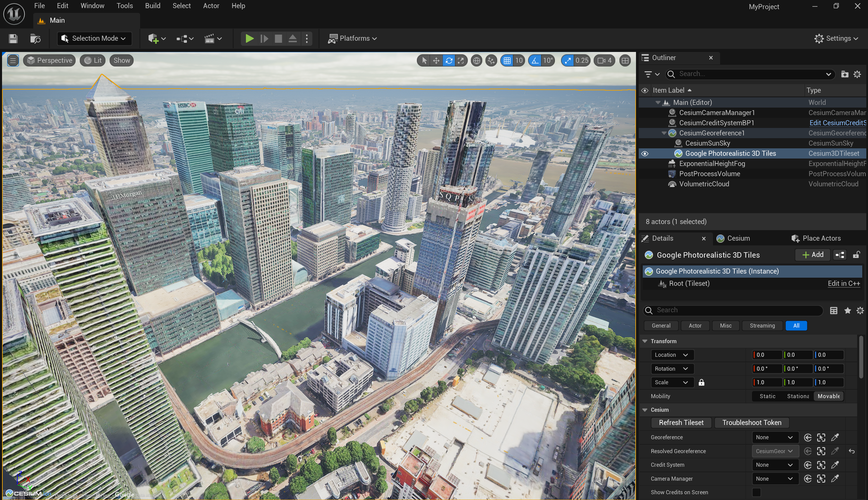868x500 pixels.
Task: Select the rotate transform tool in the viewport
Action: (x=449, y=61)
